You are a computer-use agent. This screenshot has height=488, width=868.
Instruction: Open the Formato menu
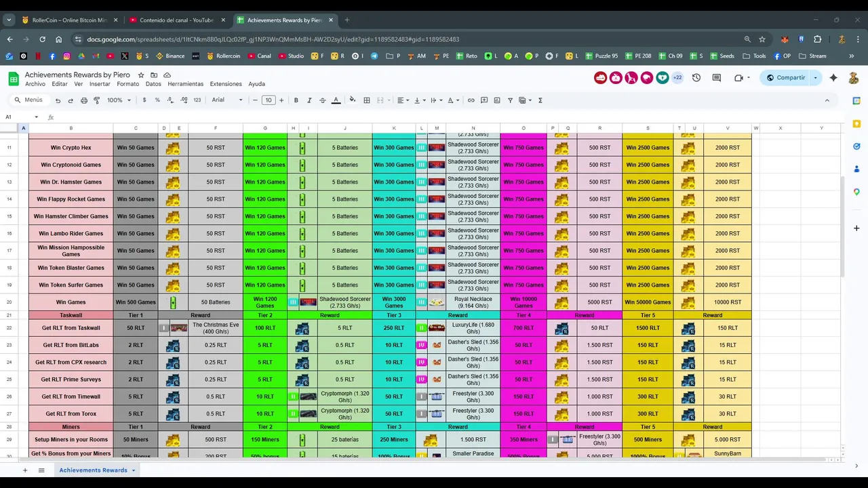pyautogui.click(x=128, y=84)
